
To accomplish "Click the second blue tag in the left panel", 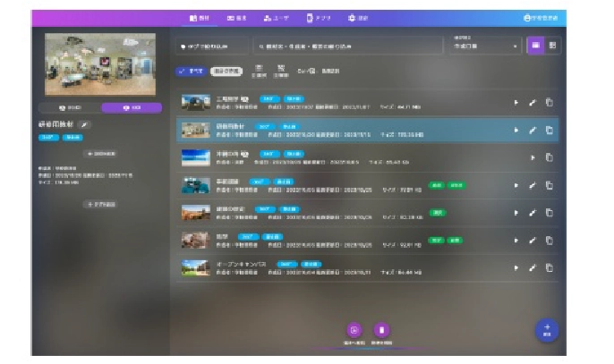I will click(x=72, y=138).
